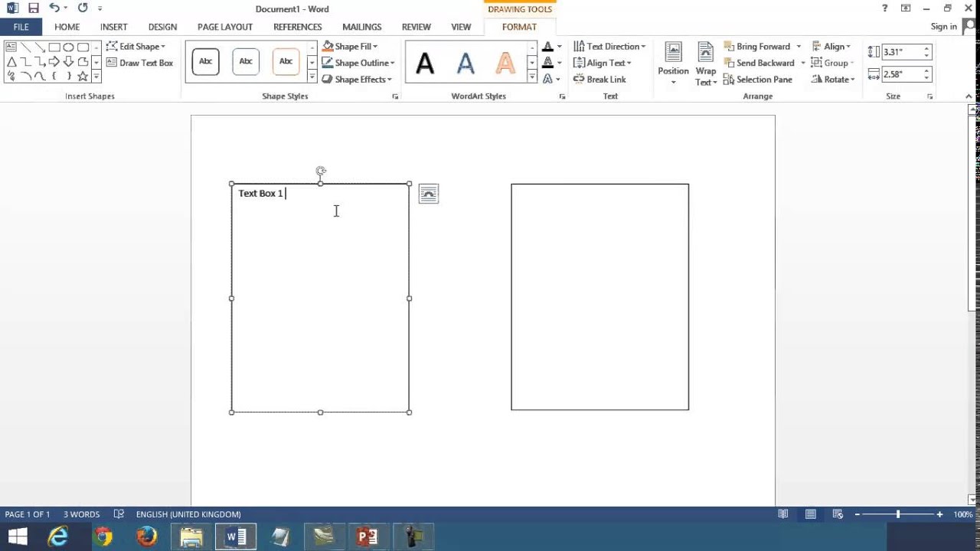This screenshot has width=980, height=551.
Task: Apply the first black outline shape style
Action: tap(205, 62)
